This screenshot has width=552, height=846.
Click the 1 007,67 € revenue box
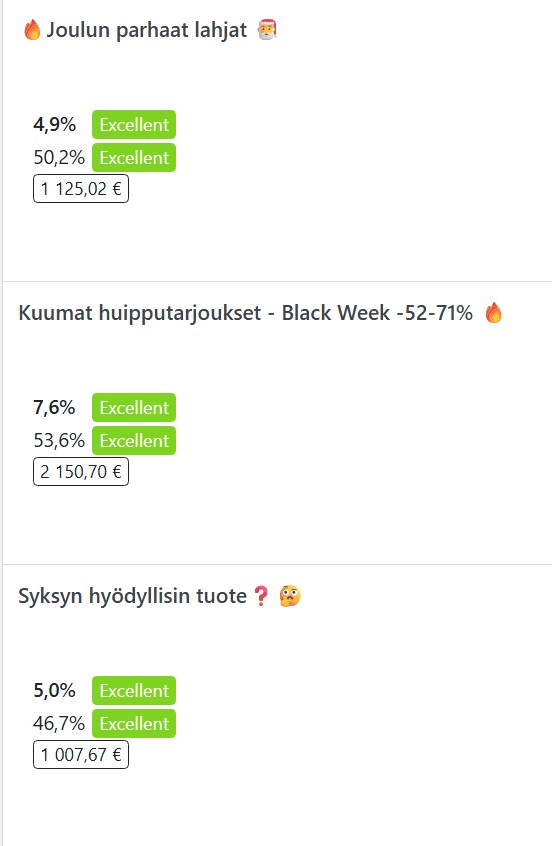[x=81, y=754]
